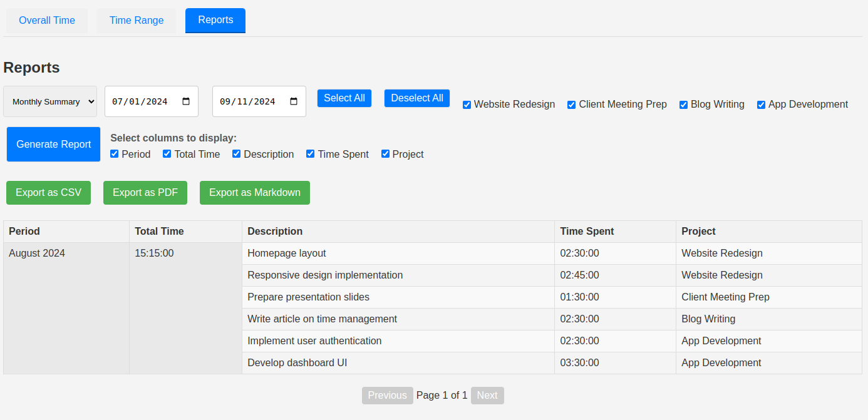
Task: Export the report as CSV
Action: tap(48, 193)
